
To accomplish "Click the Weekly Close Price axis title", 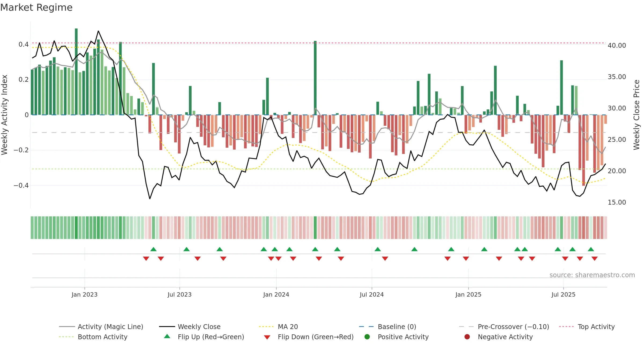I will 636,115.
